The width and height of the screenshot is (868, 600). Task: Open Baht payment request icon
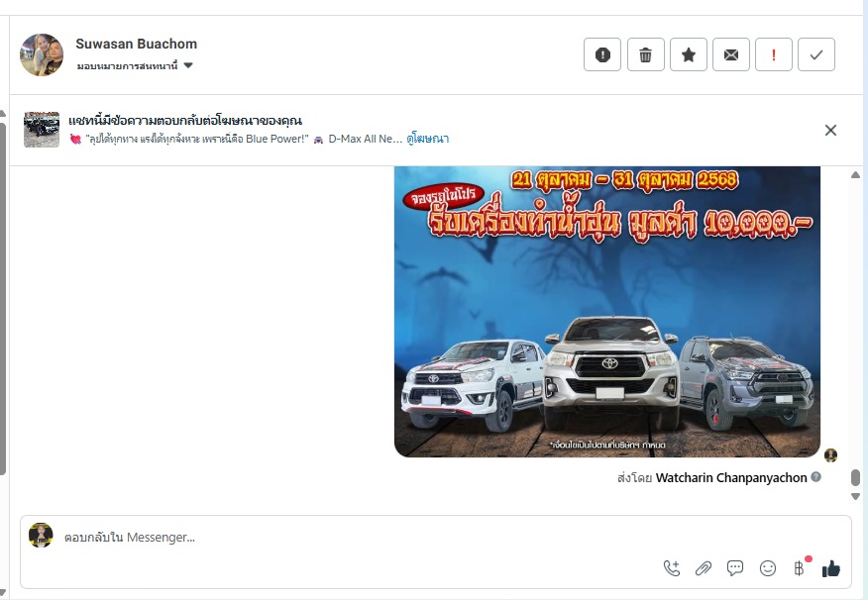(800, 568)
